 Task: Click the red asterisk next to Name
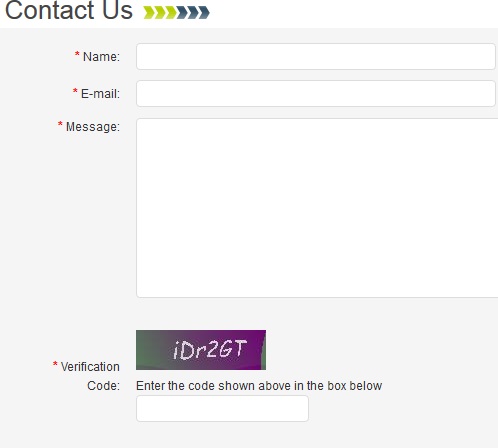77,54
